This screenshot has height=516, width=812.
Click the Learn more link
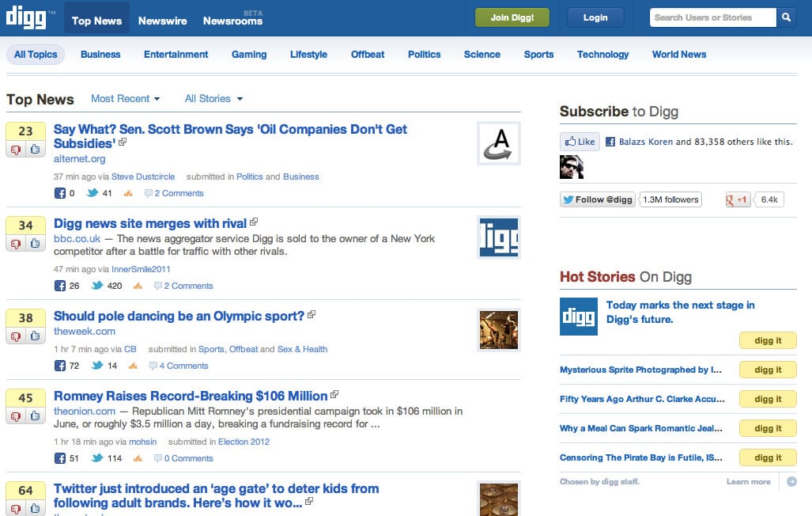tap(748, 482)
